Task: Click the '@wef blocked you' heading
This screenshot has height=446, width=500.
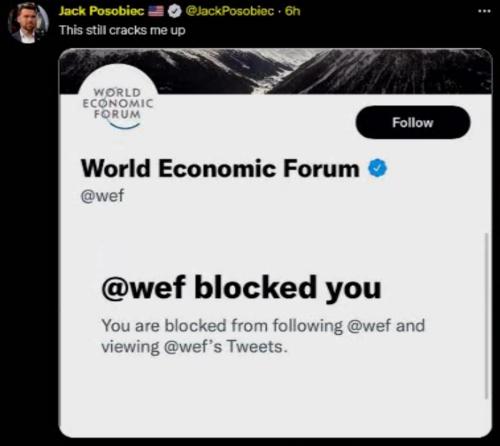Action: click(241, 288)
